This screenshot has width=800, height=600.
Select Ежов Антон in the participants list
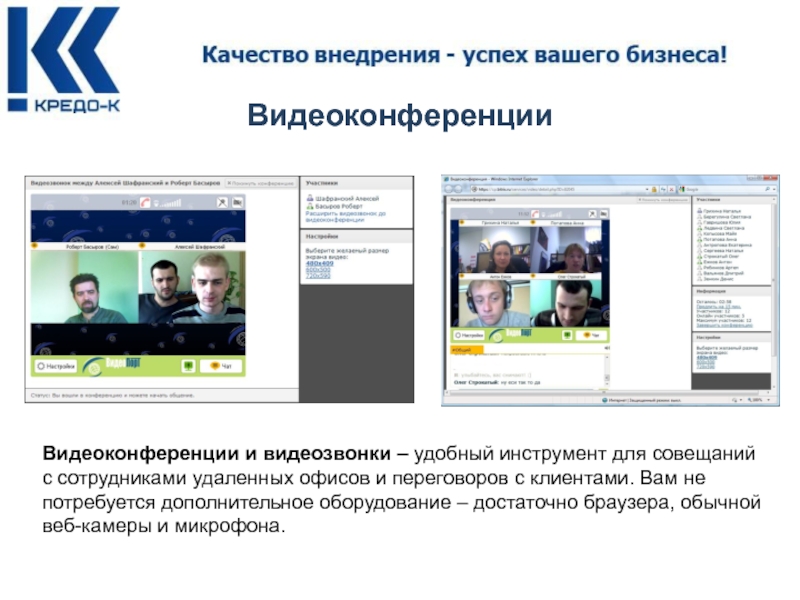pos(714,262)
